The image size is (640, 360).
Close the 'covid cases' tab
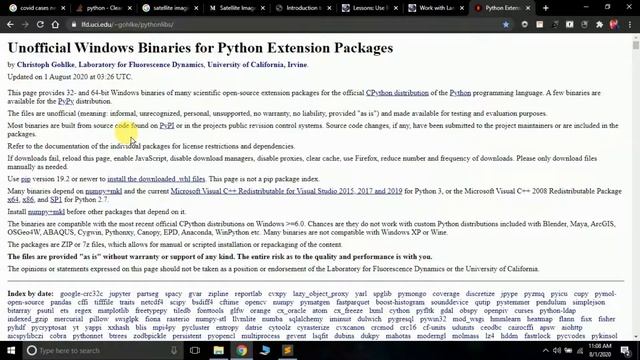coord(63,8)
